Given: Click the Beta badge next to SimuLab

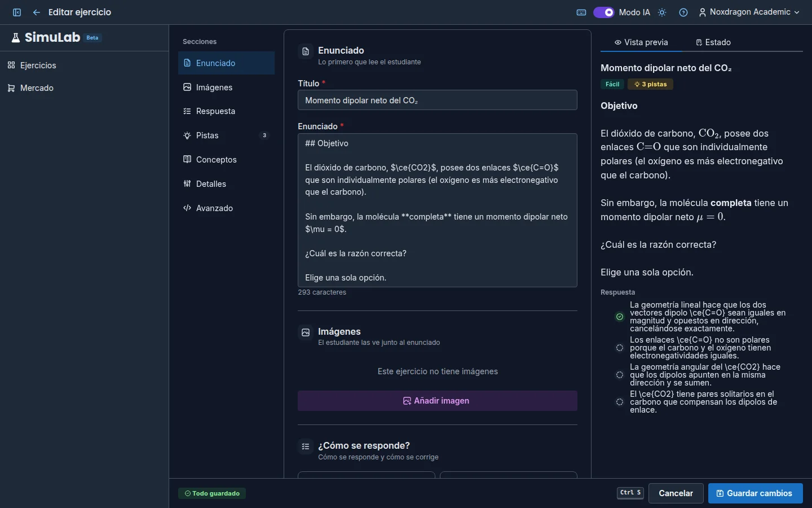Looking at the screenshot, I should pyautogui.click(x=92, y=38).
